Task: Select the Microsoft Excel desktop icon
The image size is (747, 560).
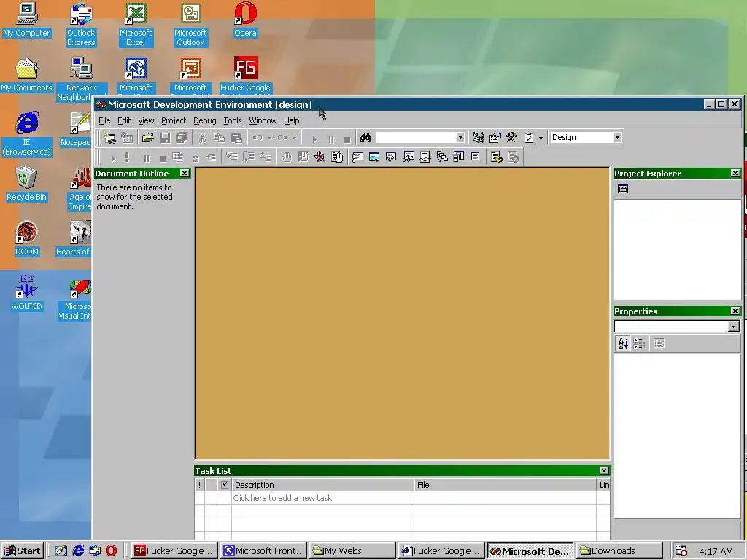Action: pyautogui.click(x=136, y=25)
